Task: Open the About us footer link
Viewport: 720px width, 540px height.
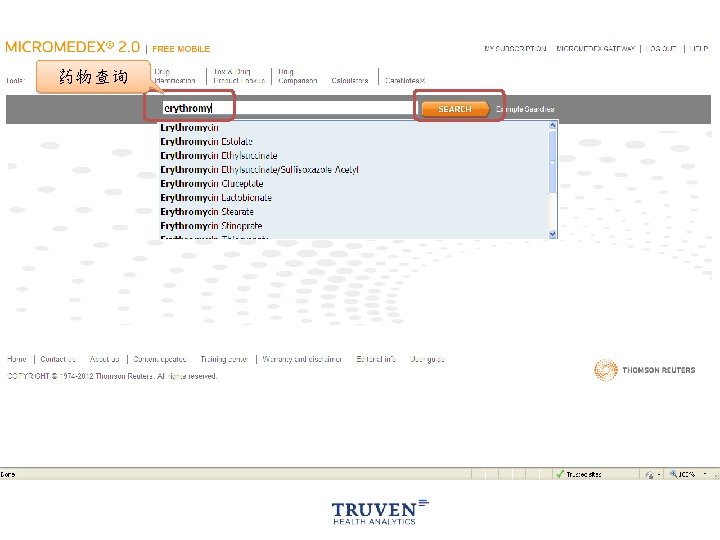Action: click(x=104, y=359)
